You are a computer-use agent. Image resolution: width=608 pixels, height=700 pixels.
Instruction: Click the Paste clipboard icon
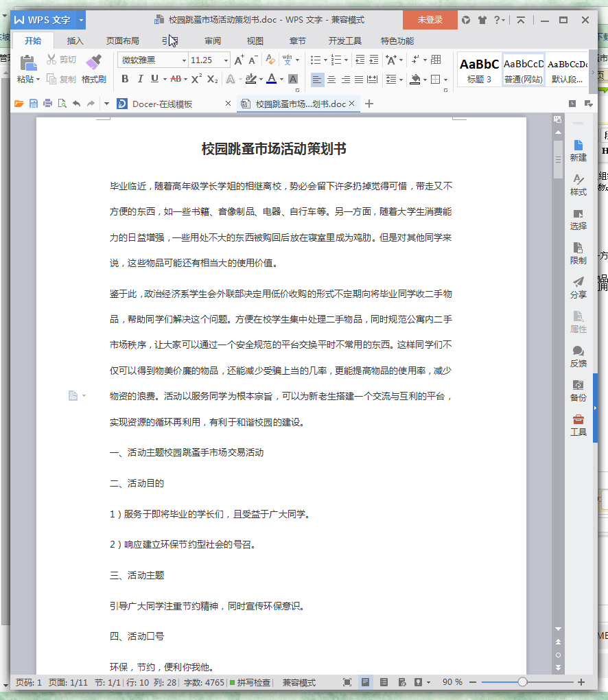click(28, 63)
